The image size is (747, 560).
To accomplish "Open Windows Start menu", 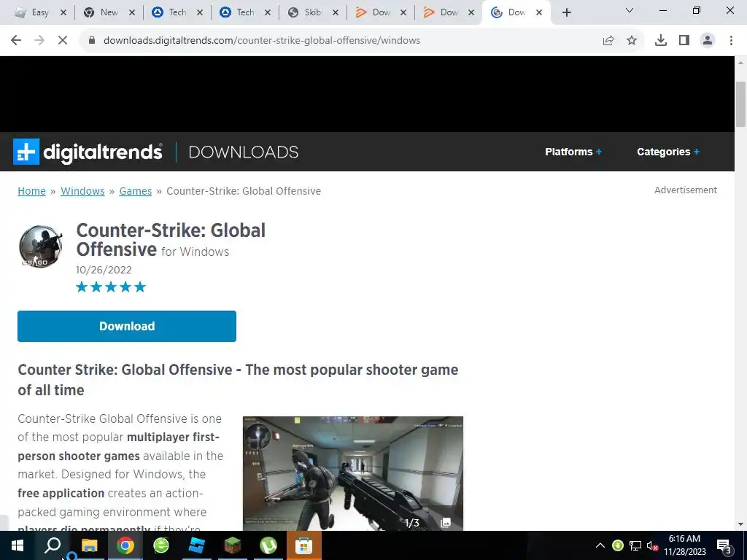I will coord(18,545).
